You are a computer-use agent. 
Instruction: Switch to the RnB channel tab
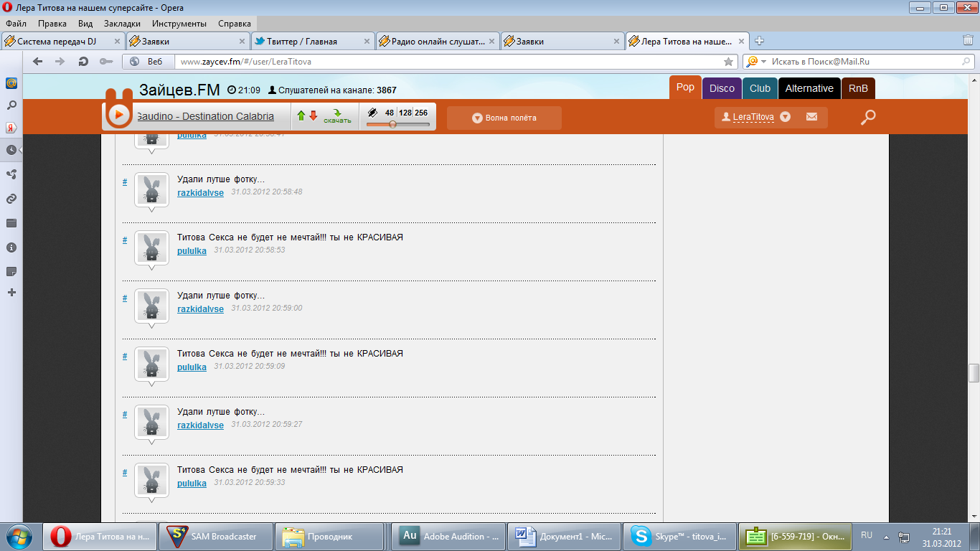(858, 88)
